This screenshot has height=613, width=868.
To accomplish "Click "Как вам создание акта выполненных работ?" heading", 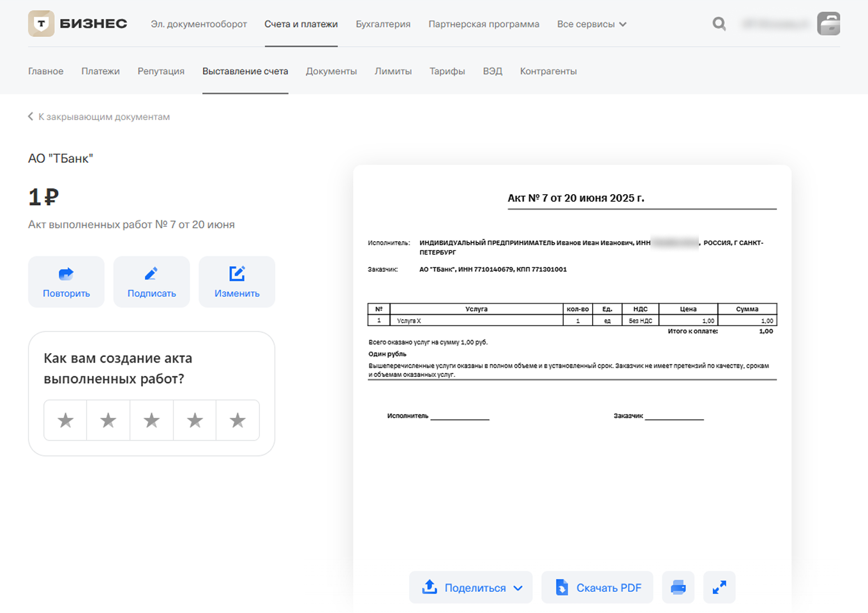I will click(x=118, y=368).
